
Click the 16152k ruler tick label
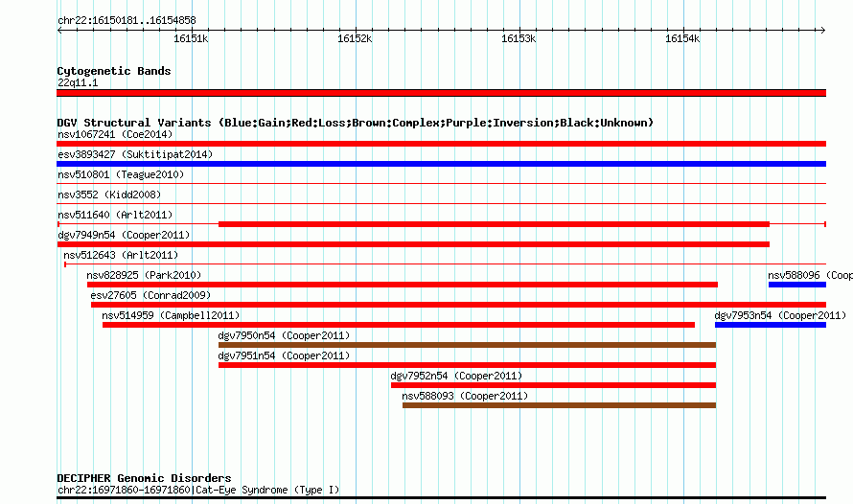point(355,38)
